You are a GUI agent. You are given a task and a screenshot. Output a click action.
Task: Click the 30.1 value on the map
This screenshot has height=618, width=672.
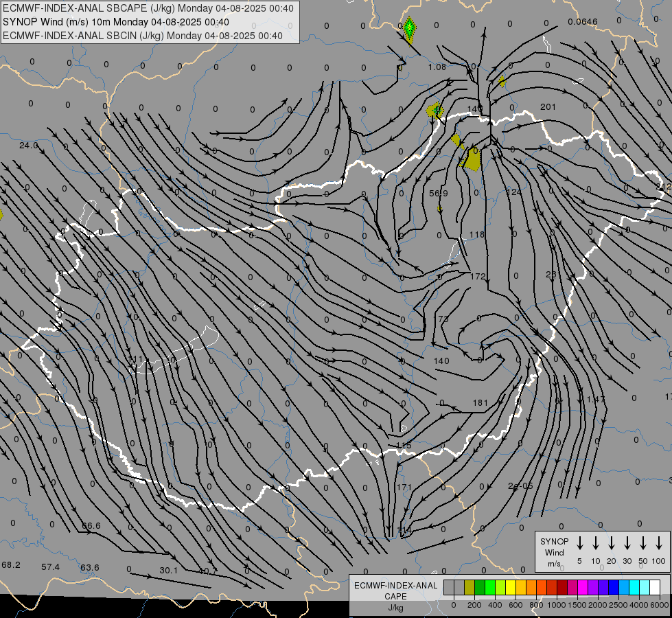[x=168, y=571]
